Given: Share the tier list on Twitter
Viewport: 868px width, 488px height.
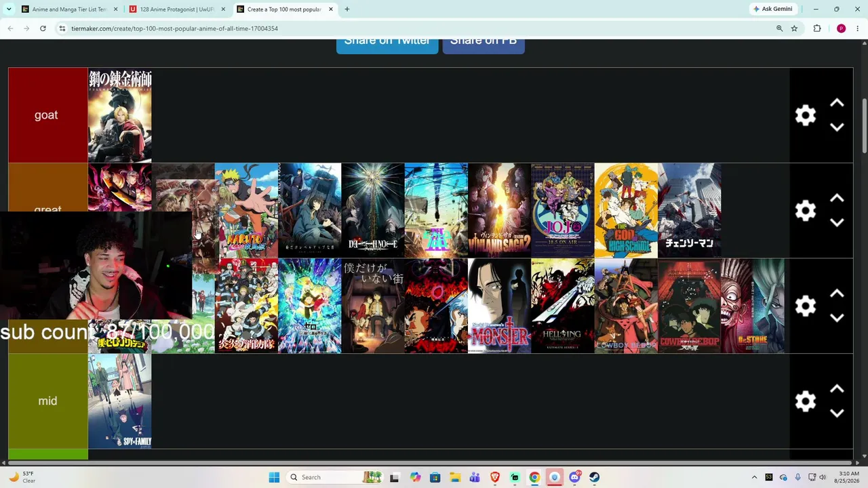Looking at the screenshot, I should pos(387,43).
